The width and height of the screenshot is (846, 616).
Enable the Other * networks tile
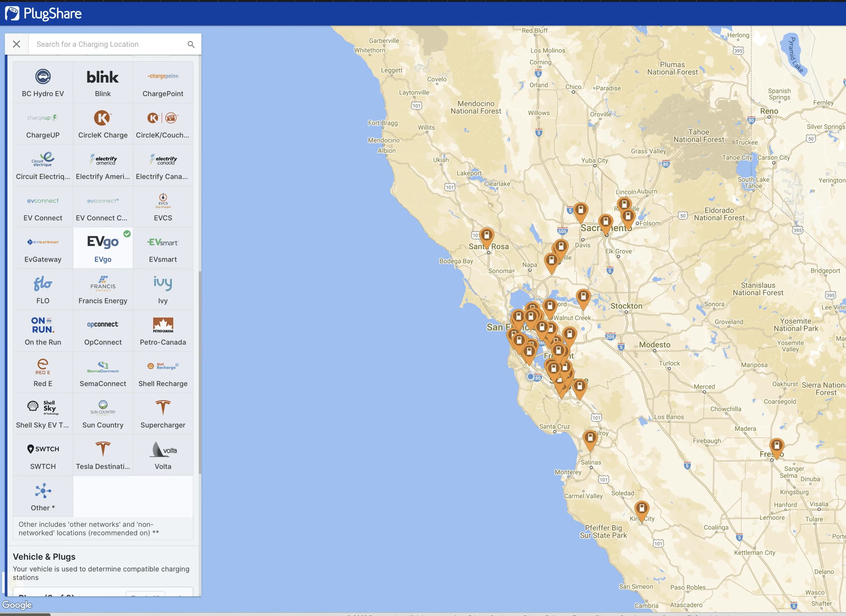[43, 496]
